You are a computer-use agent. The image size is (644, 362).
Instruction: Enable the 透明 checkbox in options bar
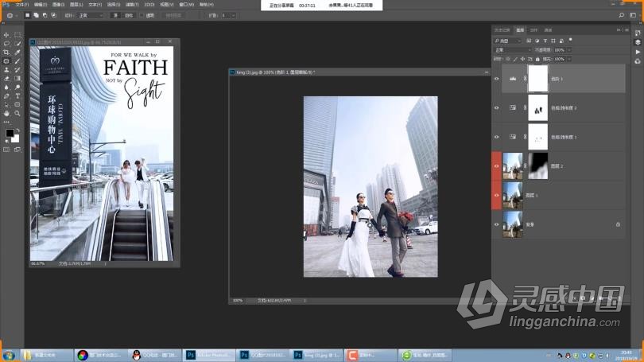pos(142,15)
